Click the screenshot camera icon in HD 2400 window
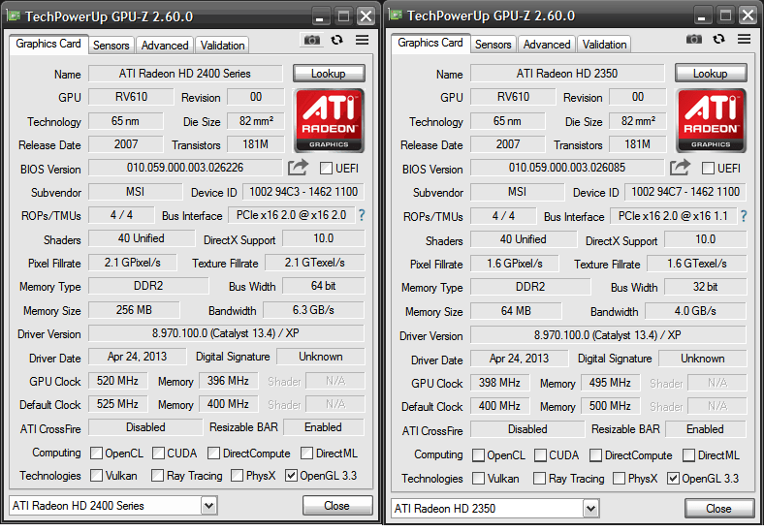 coord(312,40)
